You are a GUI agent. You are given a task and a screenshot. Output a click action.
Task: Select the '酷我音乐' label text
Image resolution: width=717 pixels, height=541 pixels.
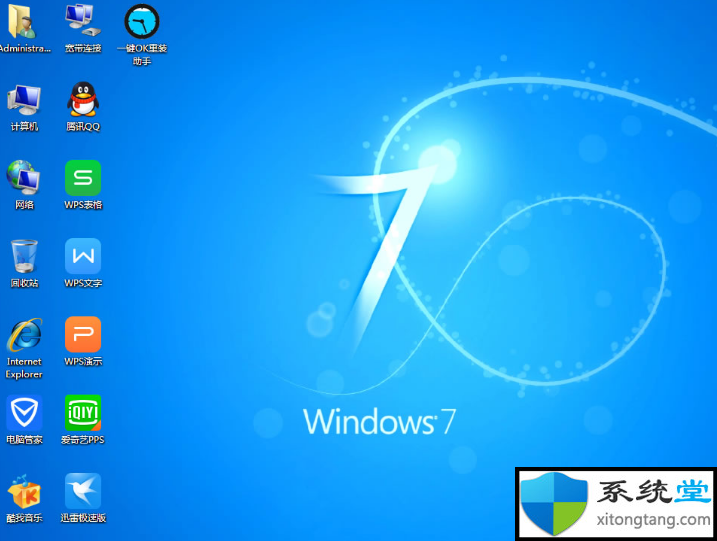[24, 518]
